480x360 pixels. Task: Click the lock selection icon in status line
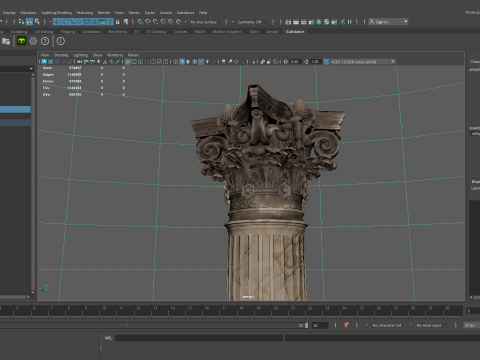(x=117, y=22)
